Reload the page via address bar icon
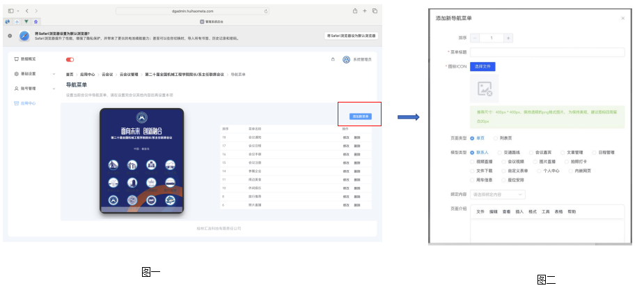Image resolution: width=644 pixels, height=288 pixels. (x=266, y=11)
